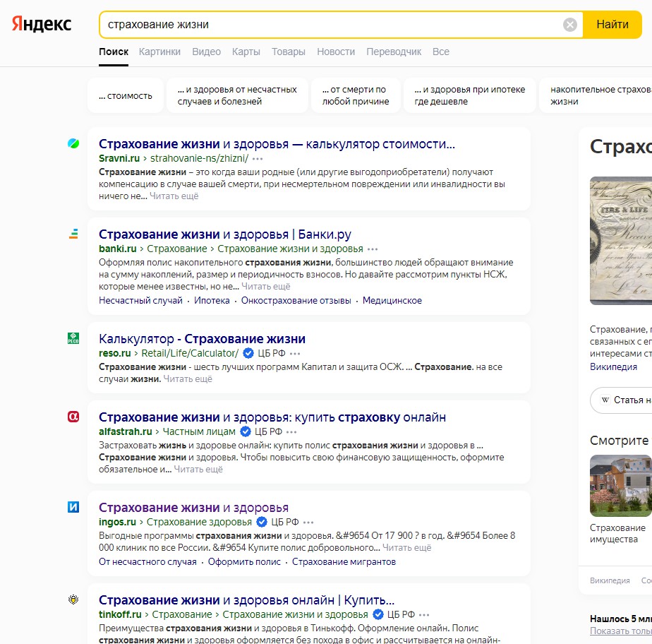Open the Новости tab

(336, 52)
